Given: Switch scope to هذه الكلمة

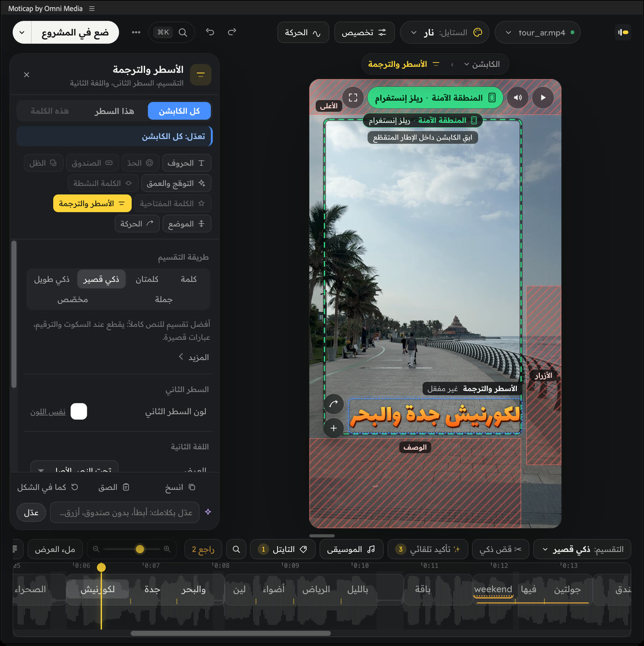Looking at the screenshot, I should pyautogui.click(x=49, y=111).
